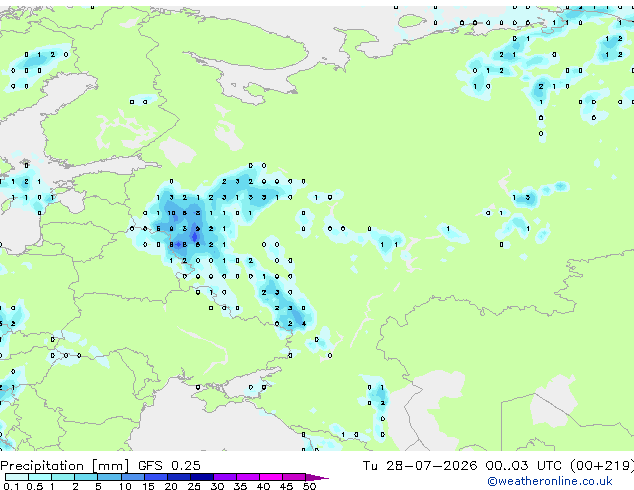Click the 0.5 to 1 mm legend swatch
Screen dimensions: 634x490
(40, 477)
